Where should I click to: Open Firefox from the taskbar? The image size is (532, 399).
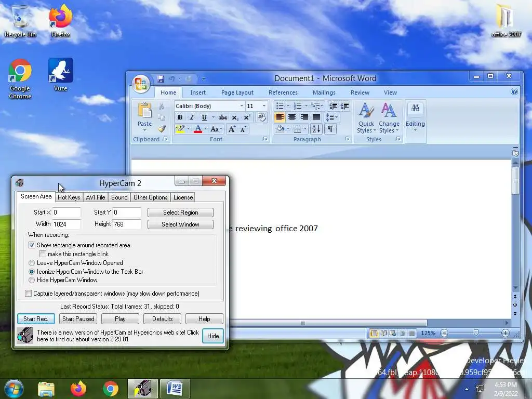[x=78, y=389]
